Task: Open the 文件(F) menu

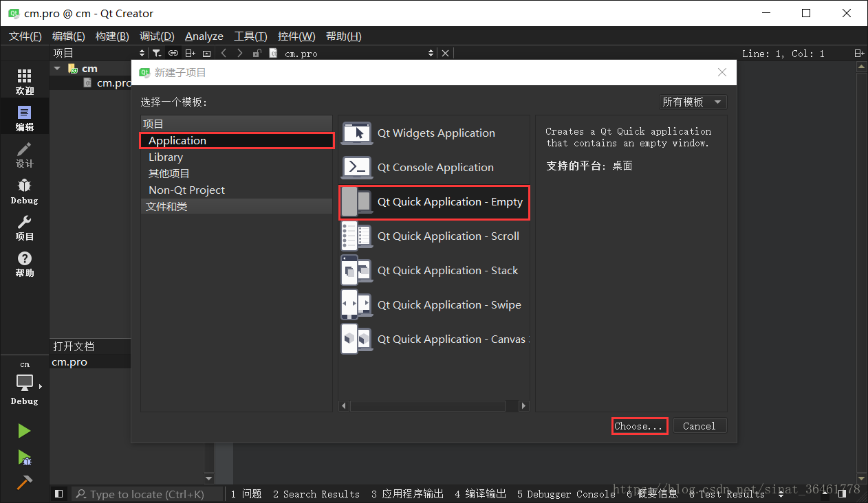Action: click(x=25, y=36)
